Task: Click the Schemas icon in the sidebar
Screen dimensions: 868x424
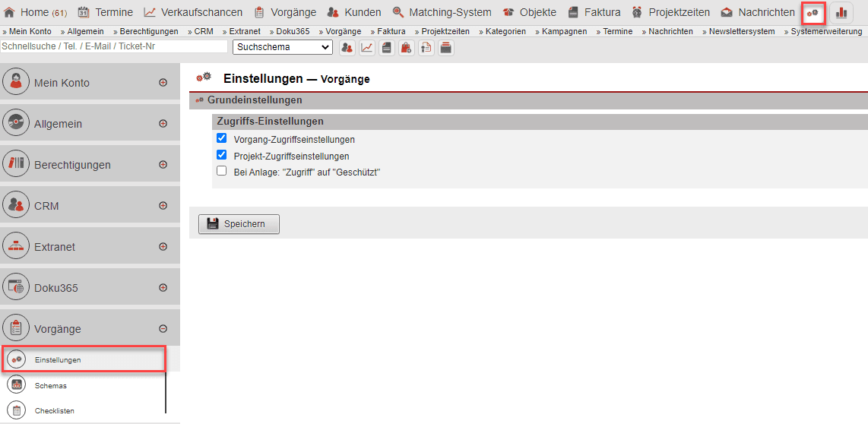Action: pyautogui.click(x=16, y=385)
